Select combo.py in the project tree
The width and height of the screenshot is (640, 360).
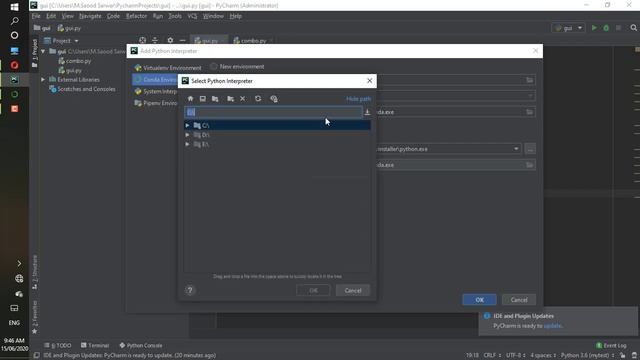(x=75, y=61)
